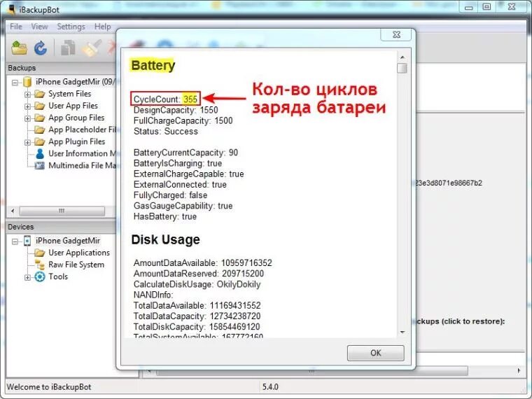The width and height of the screenshot is (532, 399).
Task: Click the open backup folder toolbar icon
Action: tap(19, 48)
